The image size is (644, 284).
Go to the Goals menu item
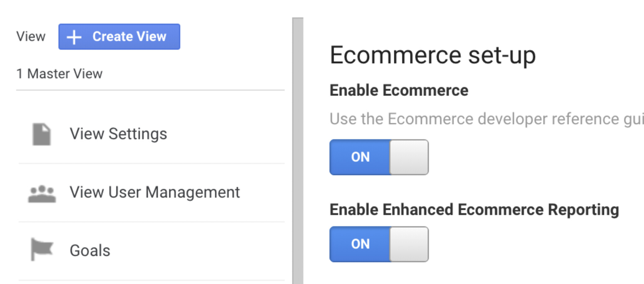pos(90,250)
